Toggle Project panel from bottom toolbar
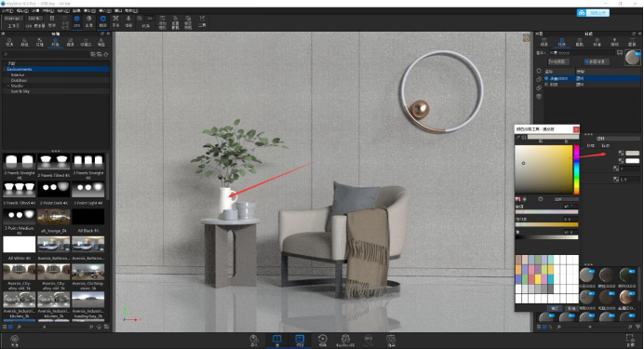The image size is (644, 349). (300, 340)
